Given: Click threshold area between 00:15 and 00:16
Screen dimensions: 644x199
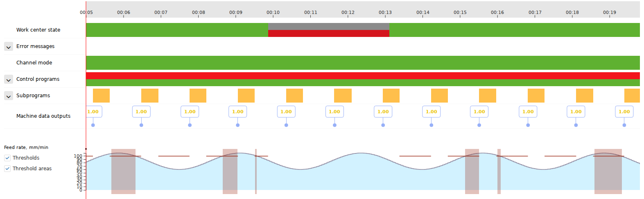Looking at the screenshot, I should click(x=472, y=172).
